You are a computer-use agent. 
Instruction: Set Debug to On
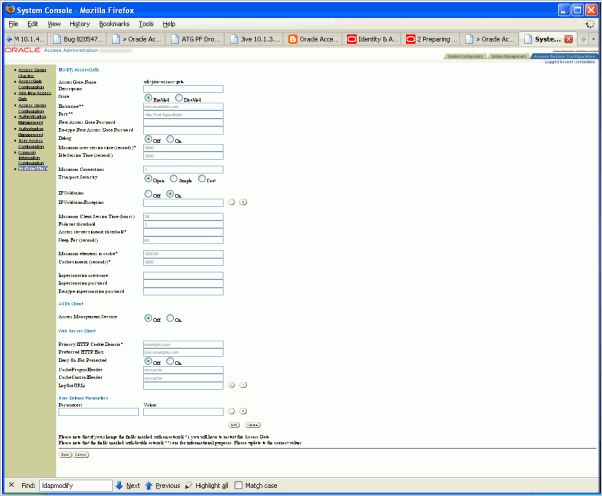(170, 139)
